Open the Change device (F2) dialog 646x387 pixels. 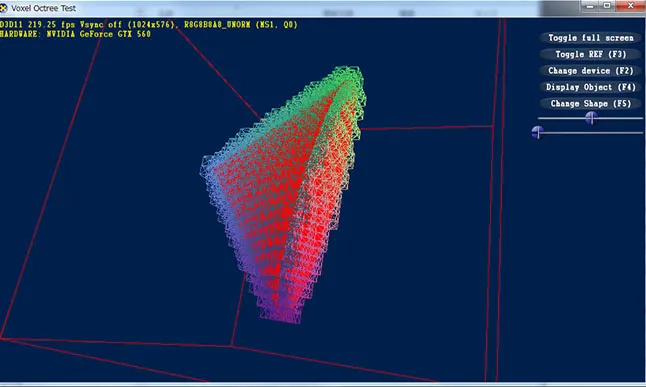(590, 71)
